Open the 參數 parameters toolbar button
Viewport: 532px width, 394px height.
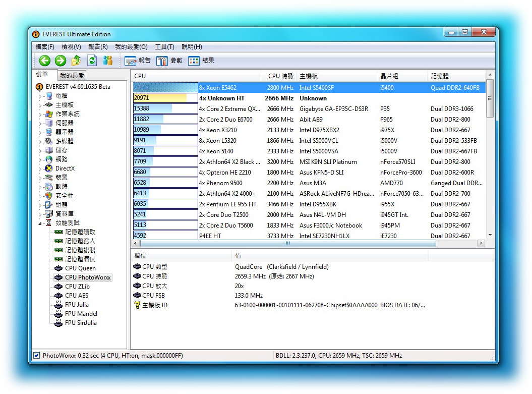(x=169, y=61)
